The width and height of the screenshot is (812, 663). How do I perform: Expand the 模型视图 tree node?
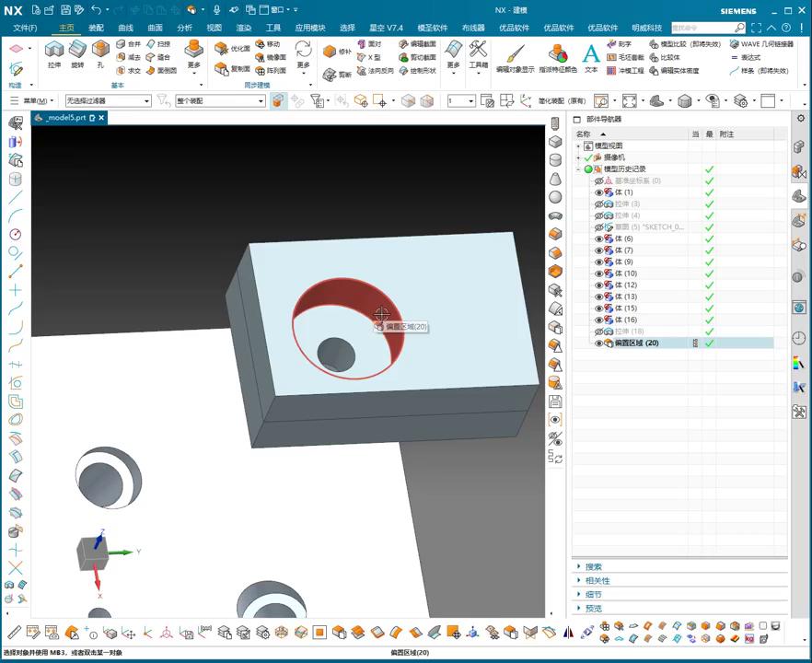tap(578, 146)
